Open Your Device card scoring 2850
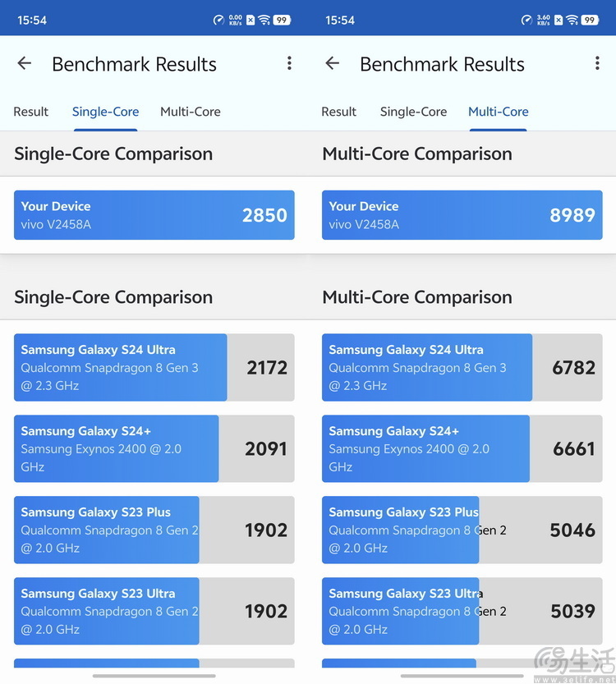Screen dimensions: 616x684 (154, 215)
